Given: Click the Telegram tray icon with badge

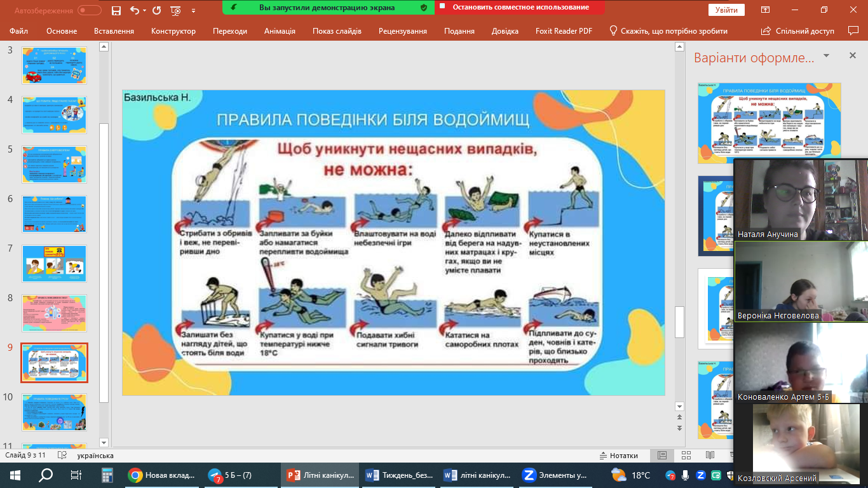Looking at the screenshot, I should click(x=670, y=475).
